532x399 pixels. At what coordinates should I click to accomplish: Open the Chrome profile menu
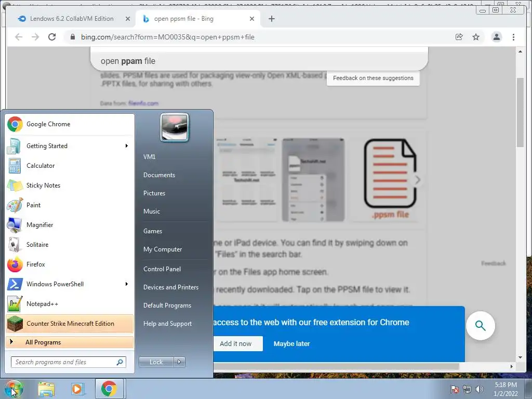click(x=496, y=37)
